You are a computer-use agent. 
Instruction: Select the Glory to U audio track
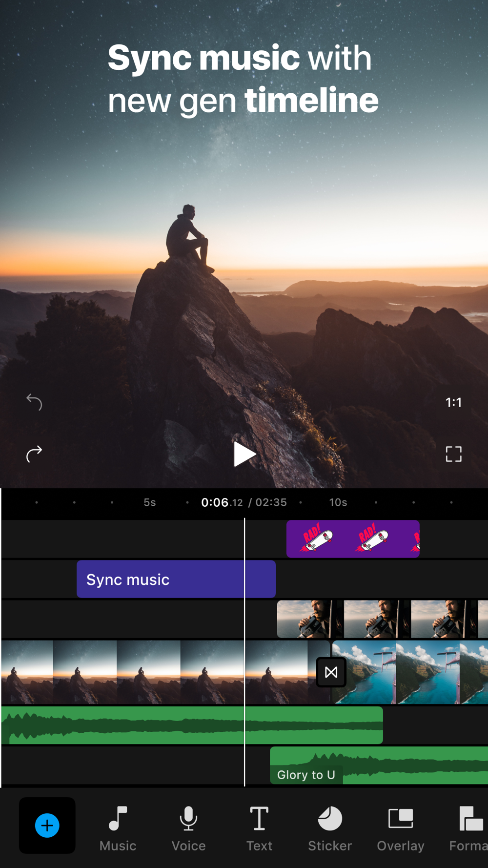click(x=379, y=765)
